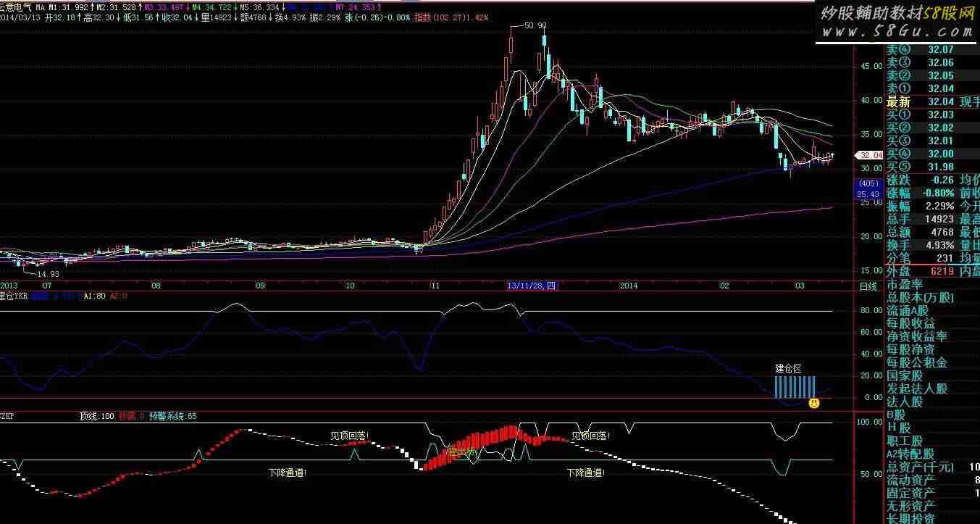The width and height of the screenshot is (980, 524).
Task: Click the left 下降通道! channel label
Action: 287,473
